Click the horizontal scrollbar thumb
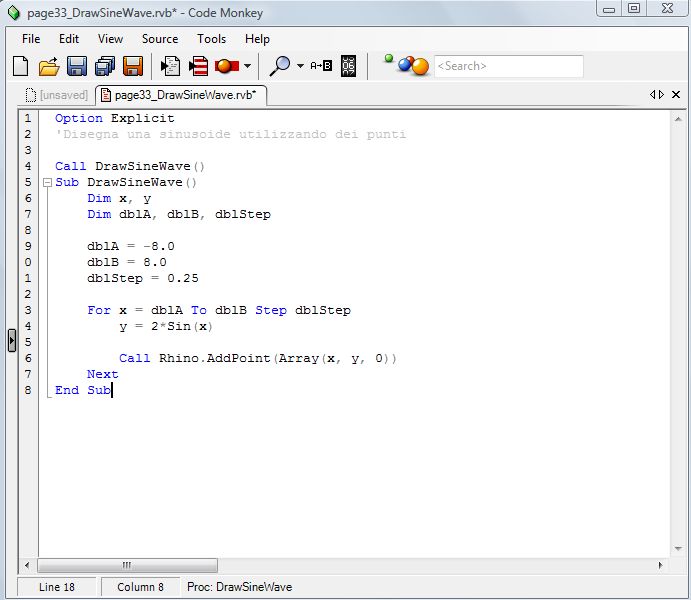This screenshot has width=691, height=600. pos(127,565)
